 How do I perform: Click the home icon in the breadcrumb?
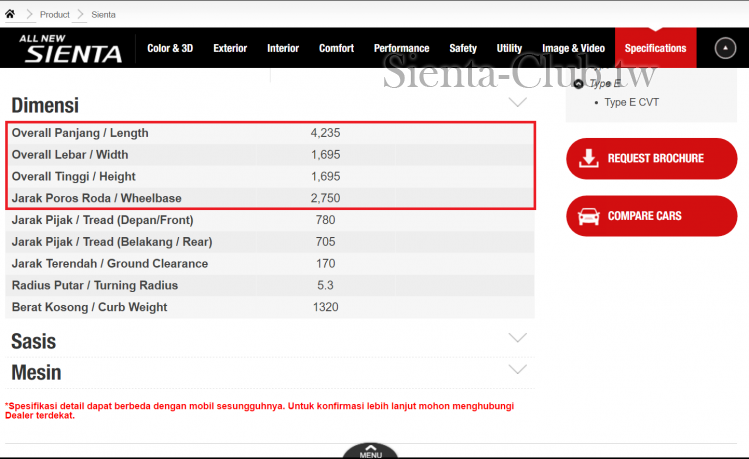pyautogui.click(x=10, y=14)
